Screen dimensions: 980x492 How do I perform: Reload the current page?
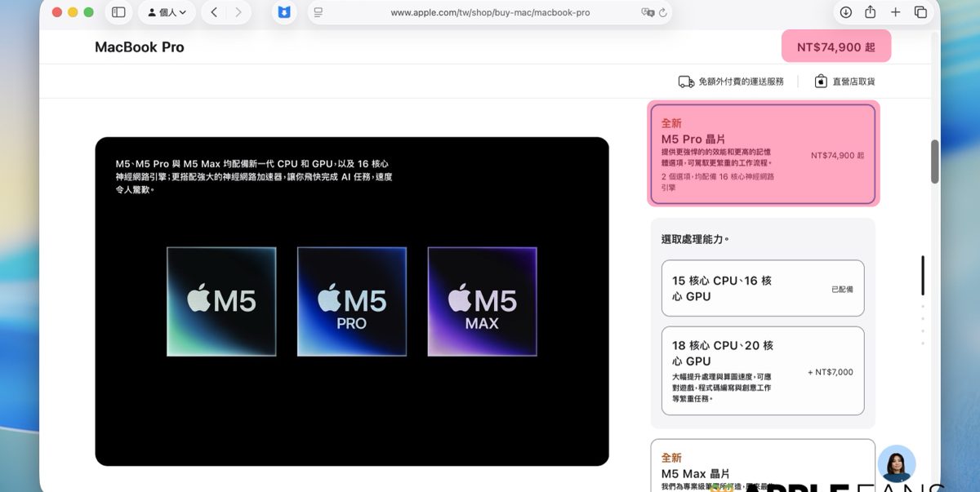click(x=662, y=12)
